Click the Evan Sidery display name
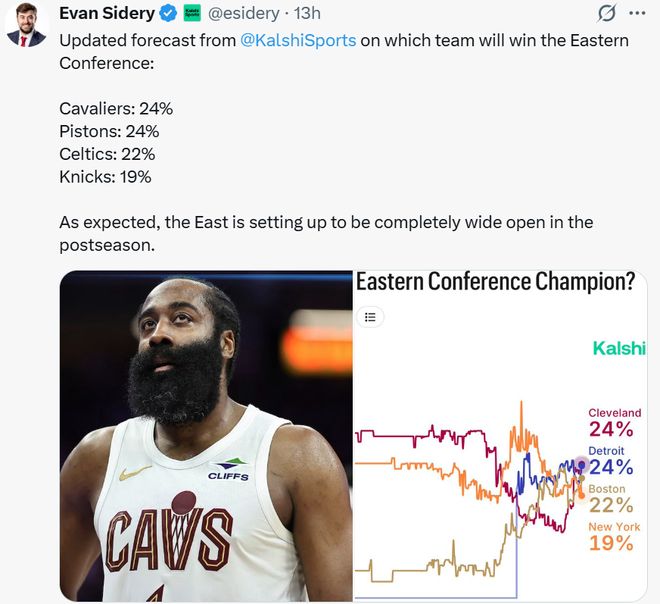Image resolution: width=660 pixels, height=604 pixels. click(x=108, y=13)
